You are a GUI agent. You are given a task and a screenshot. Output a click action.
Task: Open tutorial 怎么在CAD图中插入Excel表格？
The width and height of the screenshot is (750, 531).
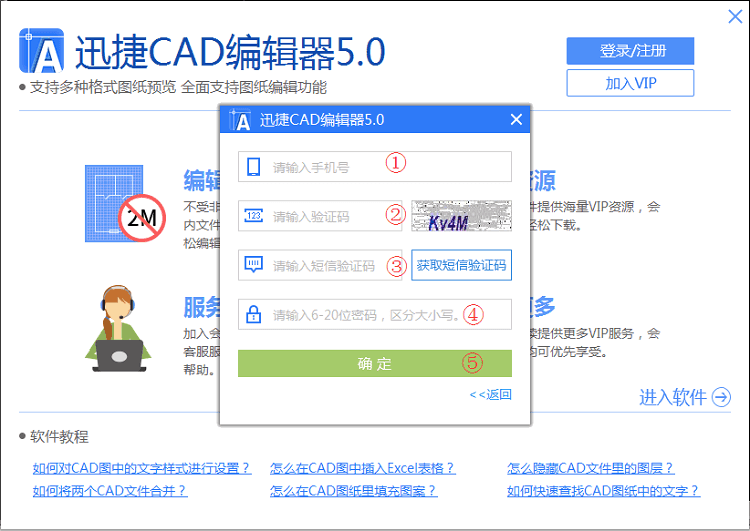click(x=363, y=468)
